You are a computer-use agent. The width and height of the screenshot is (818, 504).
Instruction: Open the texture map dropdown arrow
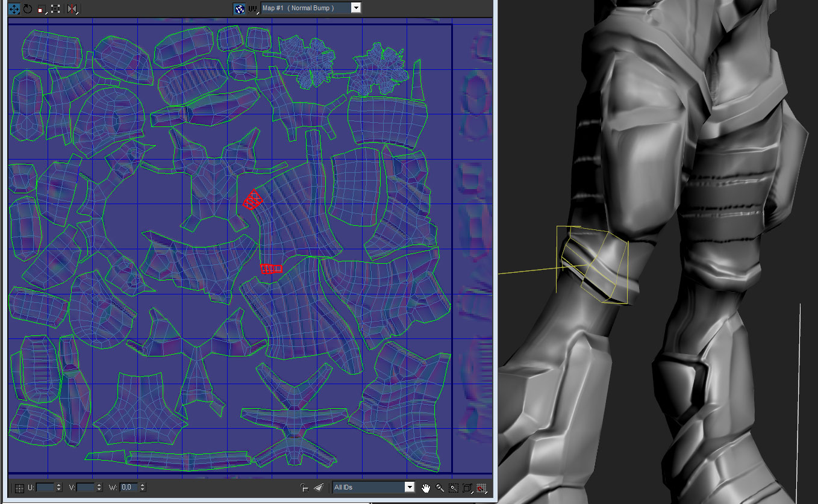[356, 8]
